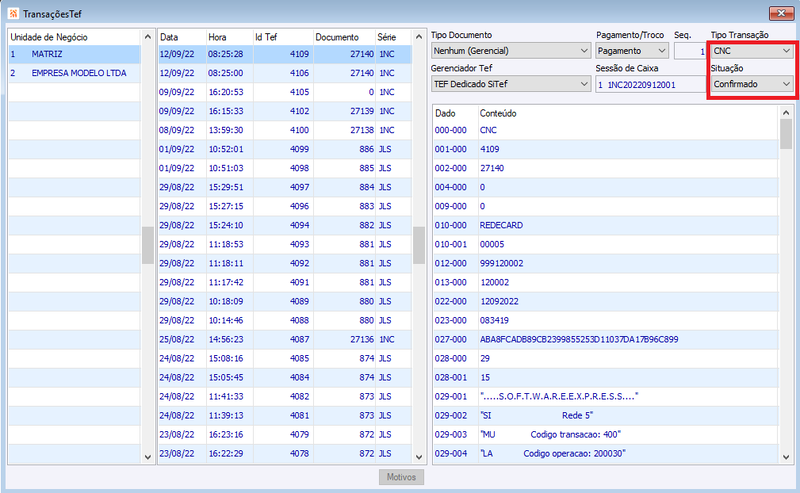The image size is (800, 493).
Task: Click transactions list scroll down arrow
Action: 419,457
